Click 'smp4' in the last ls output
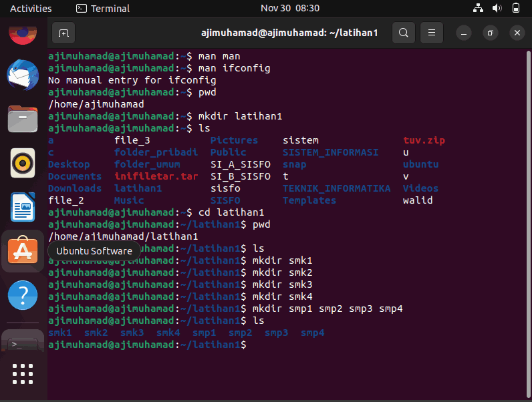 313,333
